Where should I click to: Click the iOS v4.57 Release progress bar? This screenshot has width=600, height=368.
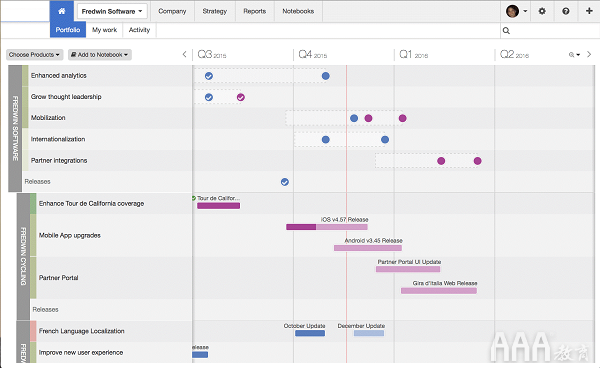[x=327, y=227]
